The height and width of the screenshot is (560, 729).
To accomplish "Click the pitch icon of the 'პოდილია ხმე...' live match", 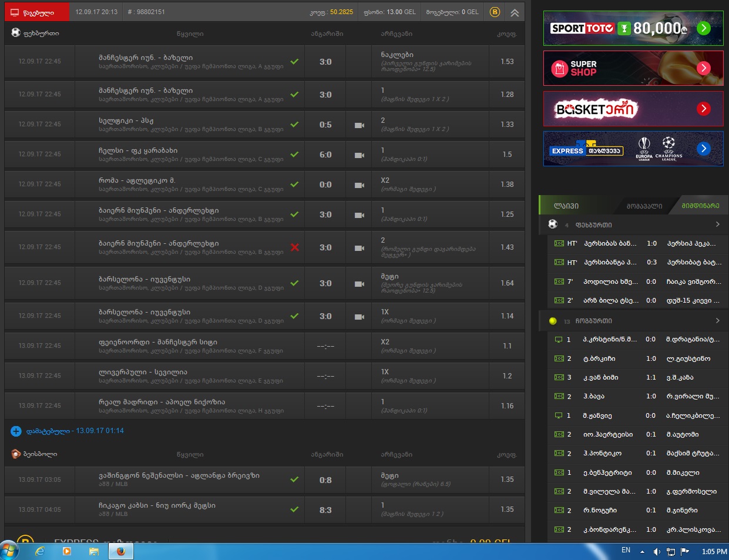I will pyautogui.click(x=559, y=281).
